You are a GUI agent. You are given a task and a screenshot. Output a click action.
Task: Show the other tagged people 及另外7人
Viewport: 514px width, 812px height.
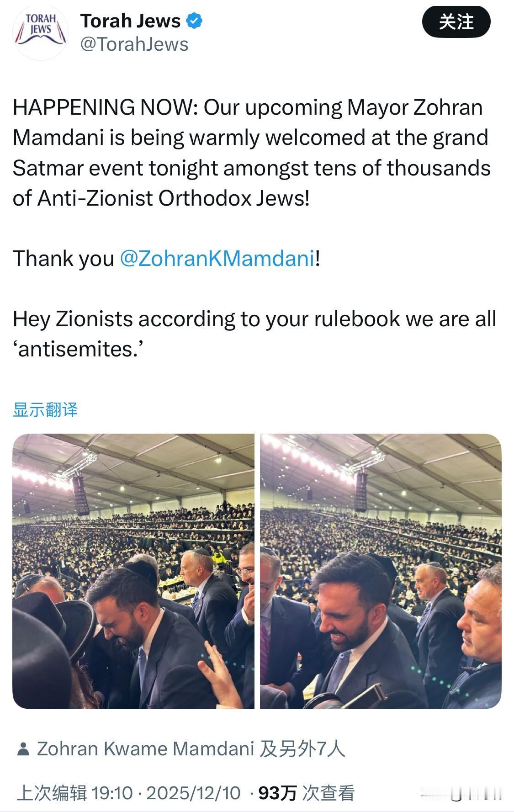pos(302,749)
